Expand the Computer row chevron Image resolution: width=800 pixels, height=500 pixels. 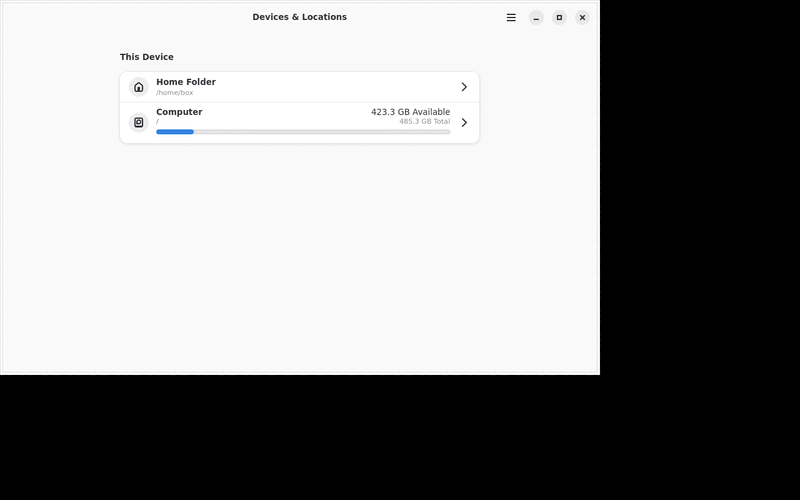tap(464, 122)
